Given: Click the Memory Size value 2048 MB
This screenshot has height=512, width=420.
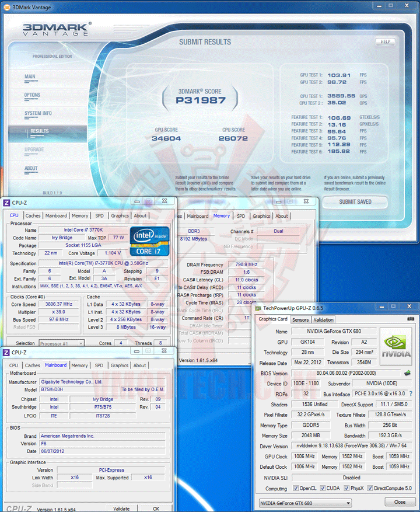Looking at the screenshot, I should coord(311,436).
